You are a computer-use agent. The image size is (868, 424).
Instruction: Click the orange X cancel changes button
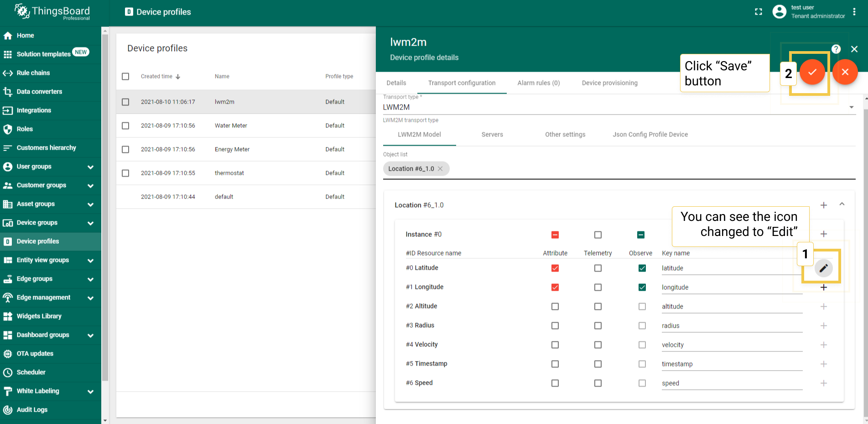pyautogui.click(x=845, y=72)
